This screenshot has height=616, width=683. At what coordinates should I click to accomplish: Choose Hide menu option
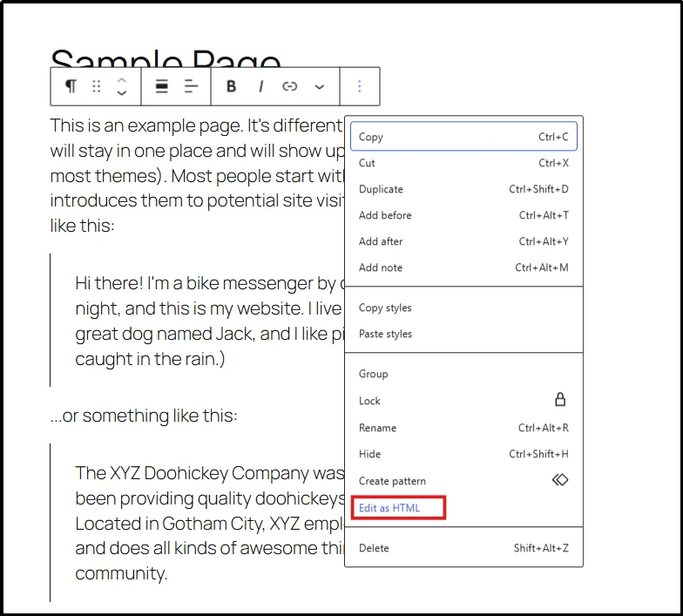pyautogui.click(x=463, y=454)
